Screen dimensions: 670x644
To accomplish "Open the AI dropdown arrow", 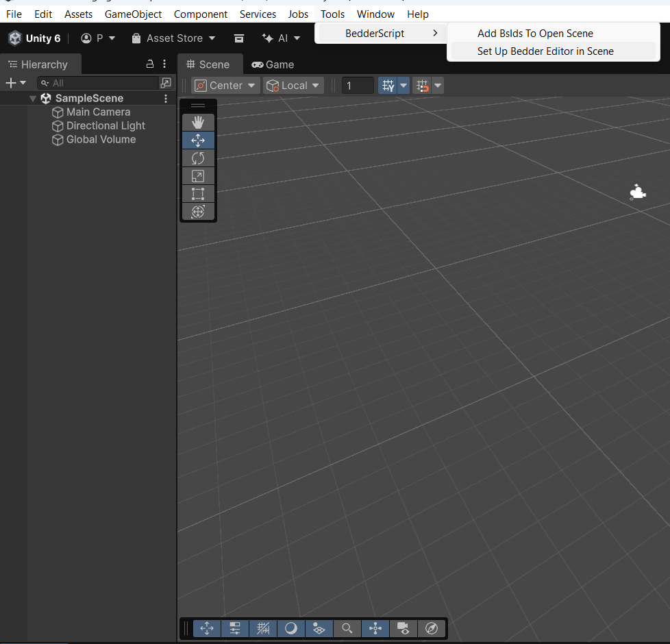I will [x=297, y=38].
